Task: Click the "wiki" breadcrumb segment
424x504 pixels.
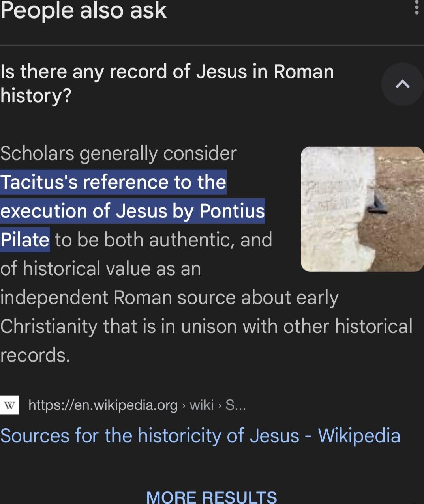Action: click(x=201, y=405)
